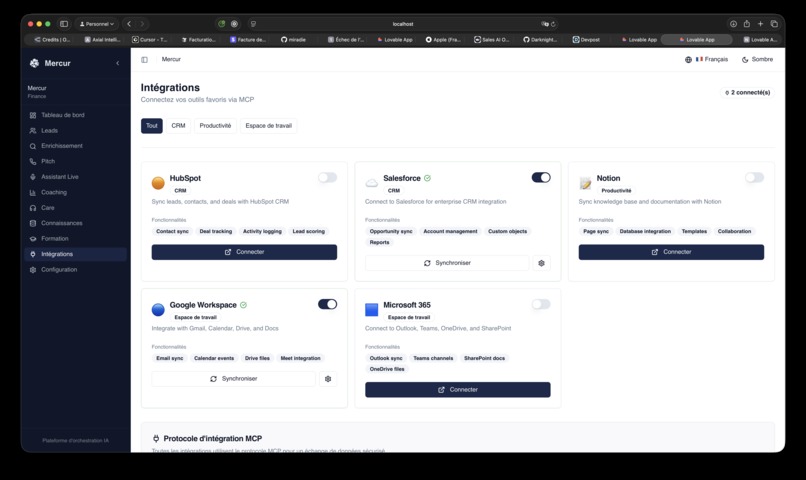The width and height of the screenshot is (806, 480).
Task: Click browser share icon
Action: pyautogui.click(x=746, y=24)
